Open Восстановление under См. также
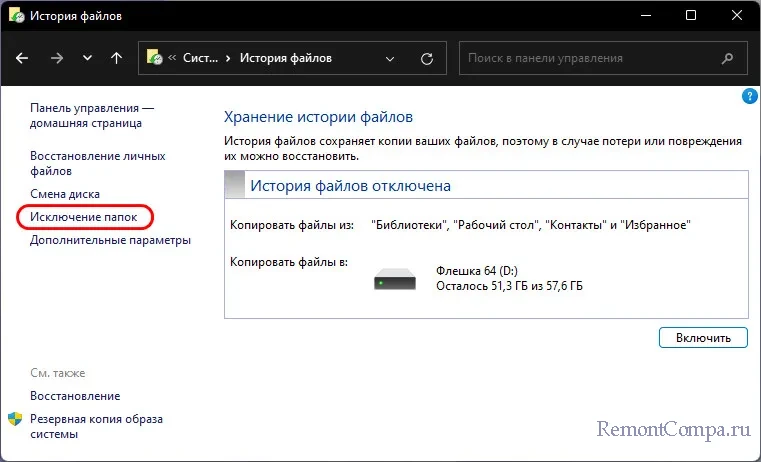This screenshot has height=462, width=761. point(75,396)
